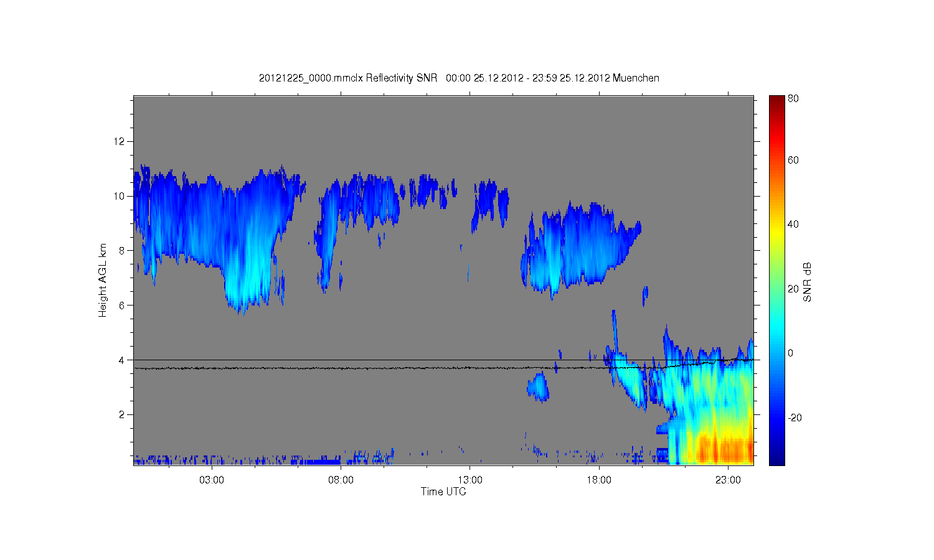The height and width of the screenshot is (560, 934).
Task: Click the colorbar value '20' above zero
Action: pos(793,289)
